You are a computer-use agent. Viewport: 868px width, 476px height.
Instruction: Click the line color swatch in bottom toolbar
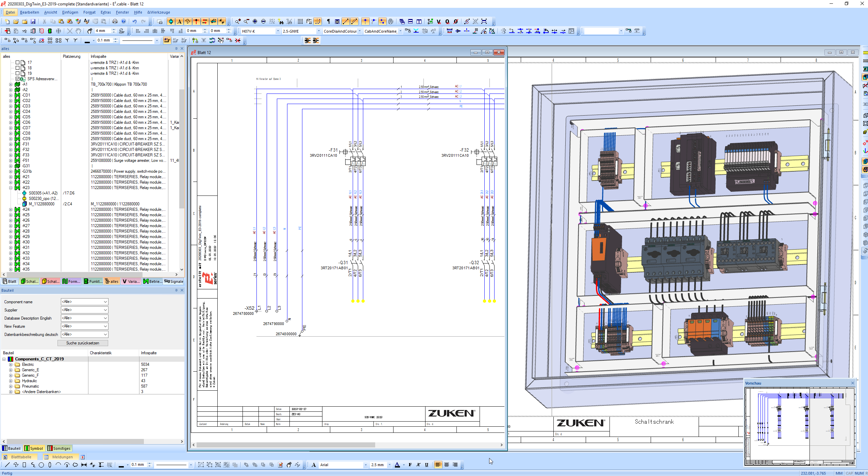click(x=121, y=465)
